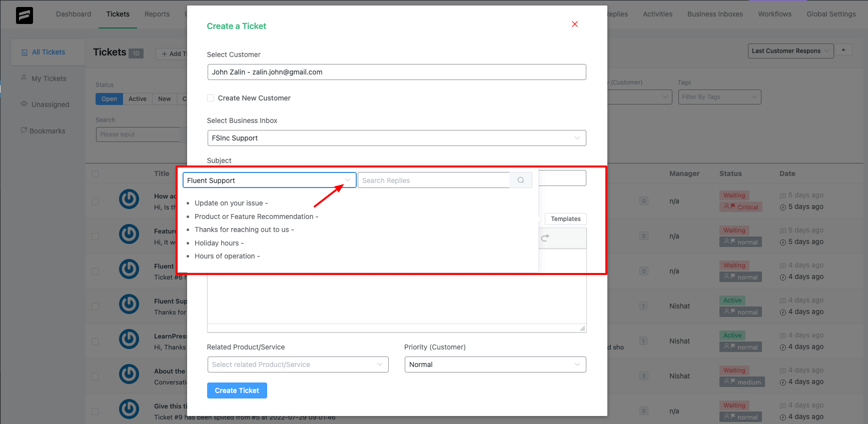Click avatar of the 'How ac' ticket row

[129, 199]
